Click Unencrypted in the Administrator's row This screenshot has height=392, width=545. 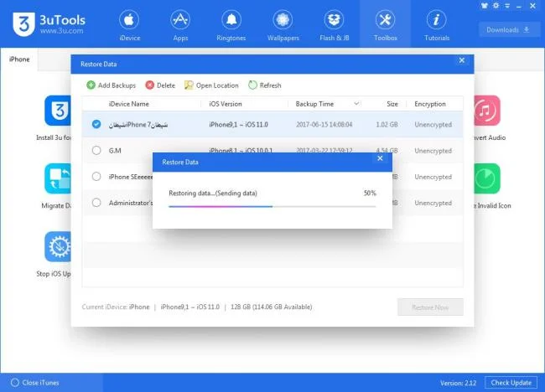pos(433,203)
